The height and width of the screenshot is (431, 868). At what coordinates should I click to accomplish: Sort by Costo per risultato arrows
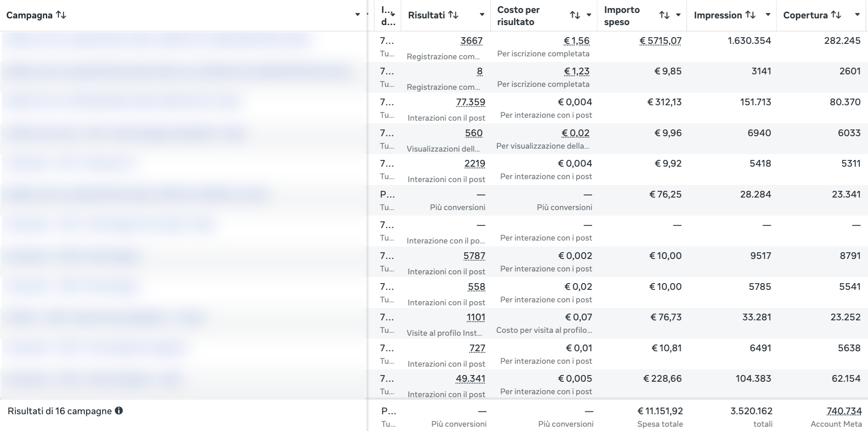coord(575,15)
